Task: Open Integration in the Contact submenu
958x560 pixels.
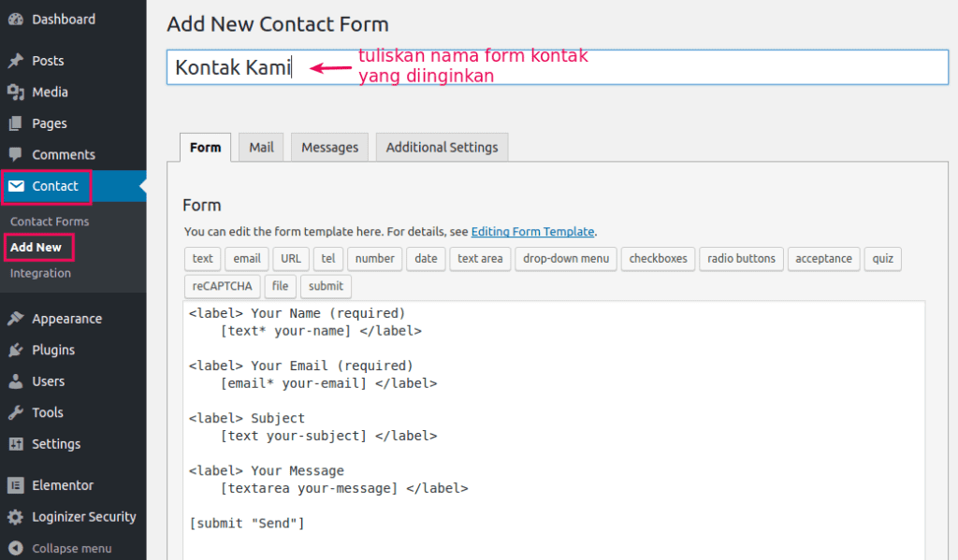Action: (x=40, y=273)
